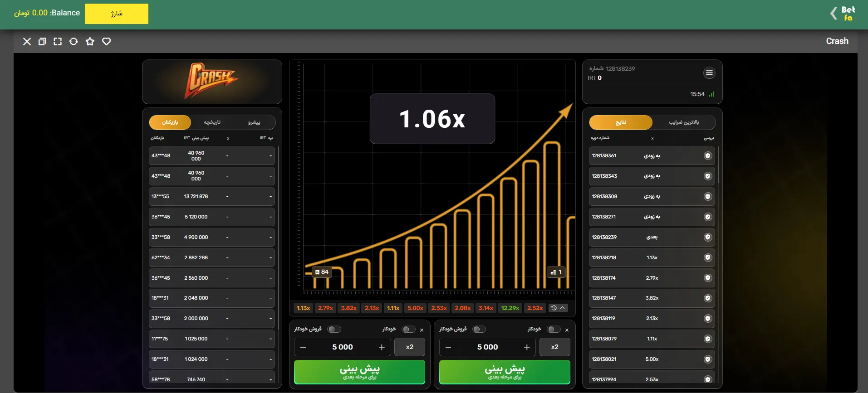Viewport: 868px width, 393px height.
Task: Click the verify shield icon for round 128138021
Action: (x=708, y=359)
